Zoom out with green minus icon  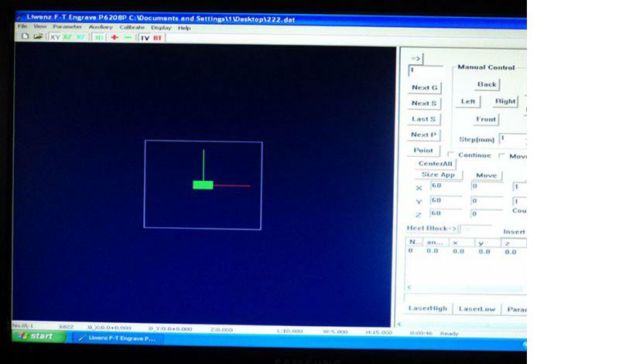click(128, 36)
